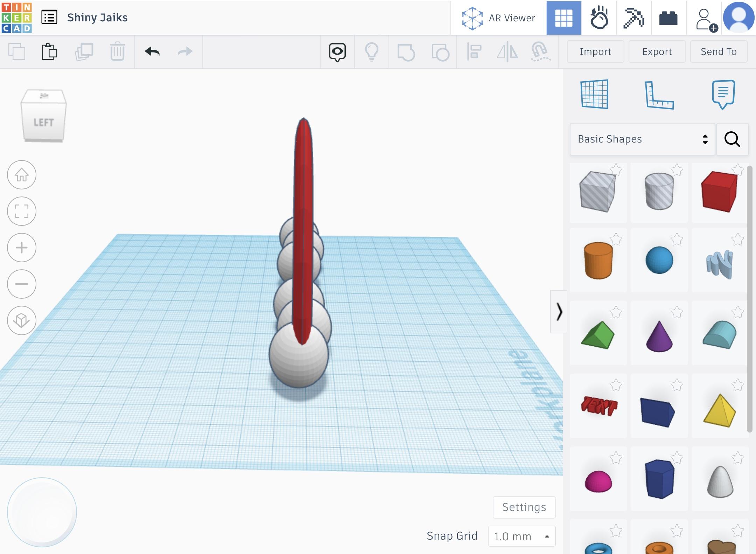Zoom in with the plus icon
Viewport: 756px width, 554px height.
(22, 248)
